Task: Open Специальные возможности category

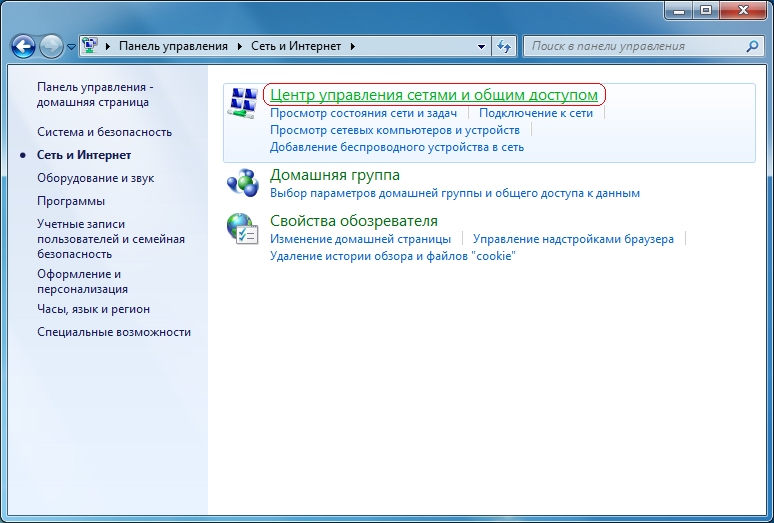Action: point(114,332)
